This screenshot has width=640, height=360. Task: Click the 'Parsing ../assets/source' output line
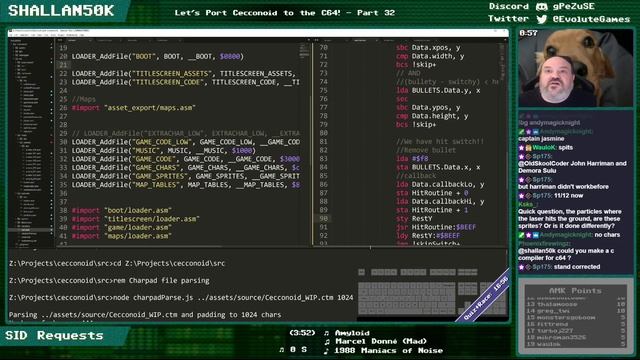pos(145,315)
